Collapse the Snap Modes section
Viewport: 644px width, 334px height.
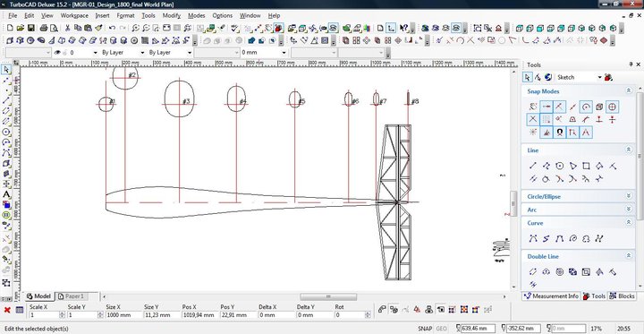(x=628, y=91)
